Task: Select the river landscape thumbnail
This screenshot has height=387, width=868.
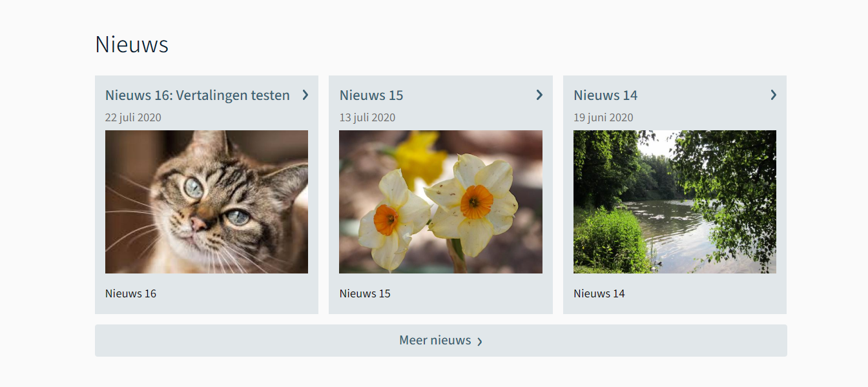Action: 675,202
